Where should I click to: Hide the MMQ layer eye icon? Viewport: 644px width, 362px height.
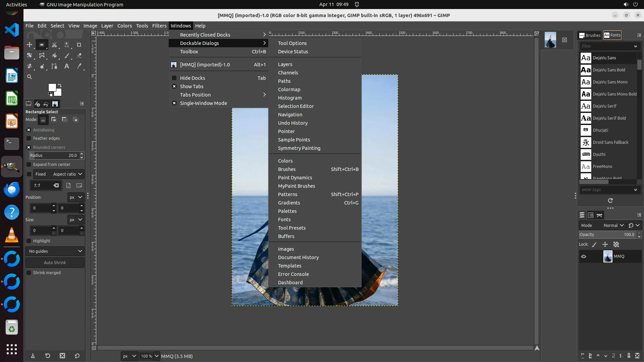[x=584, y=256]
